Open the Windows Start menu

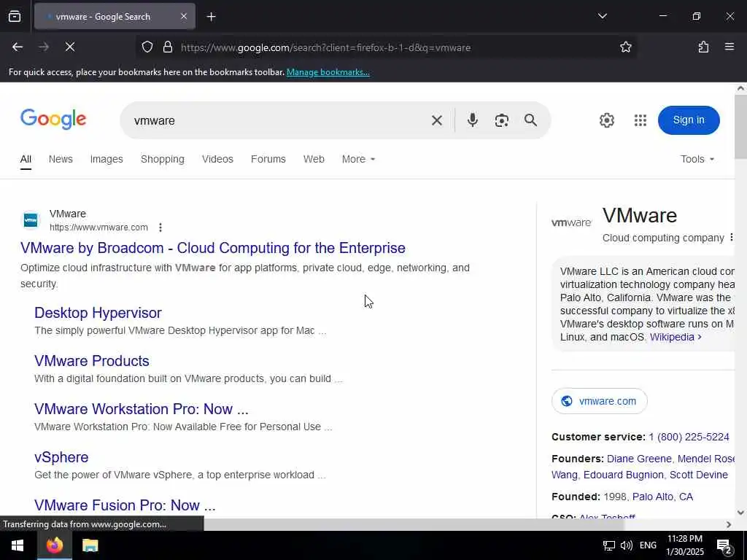18,545
